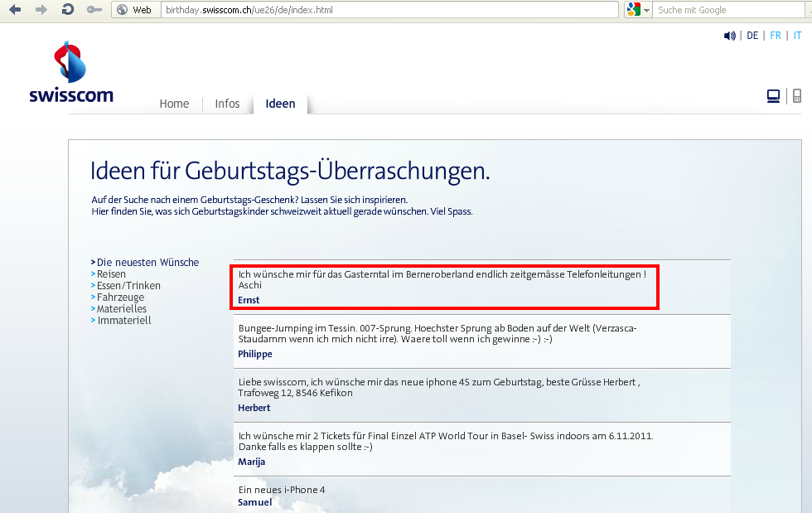
Task: Switch to desktop view via the laptop icon
Action: [x=773, y=96]
